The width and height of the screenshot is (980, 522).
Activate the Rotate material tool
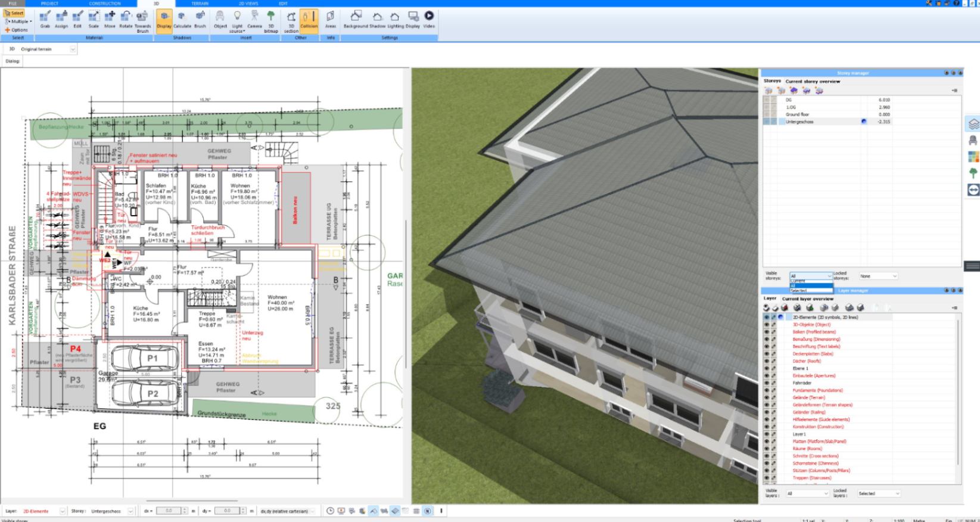pos(126,20)
